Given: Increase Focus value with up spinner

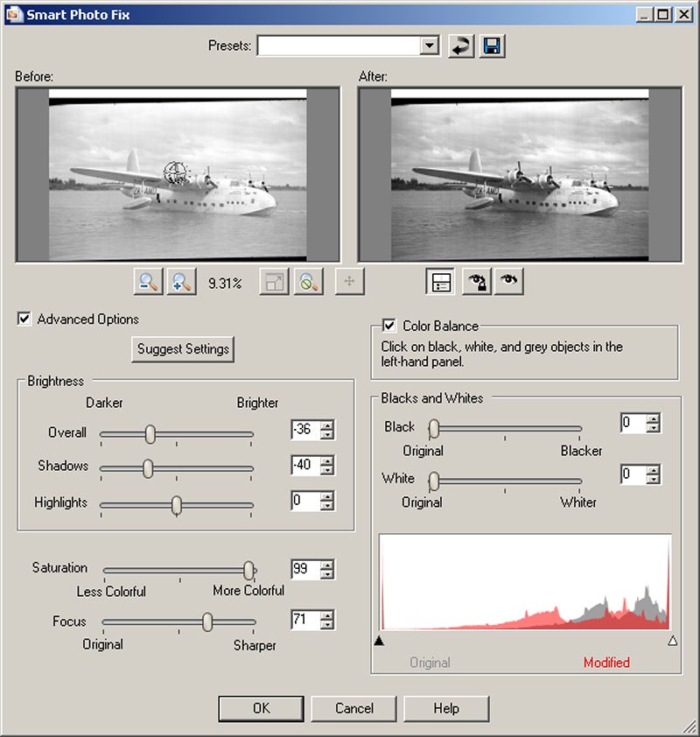Looking at the screenshot, I should click(x=327, y=614).
